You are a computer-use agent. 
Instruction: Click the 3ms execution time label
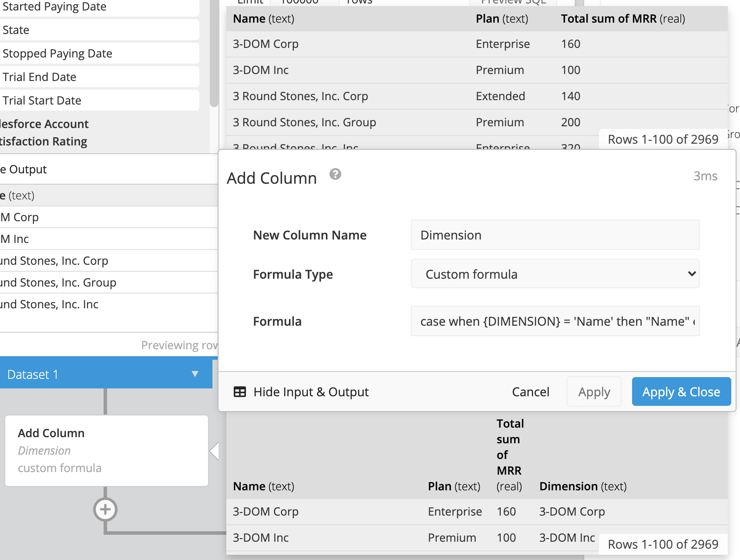coord(705,176)
